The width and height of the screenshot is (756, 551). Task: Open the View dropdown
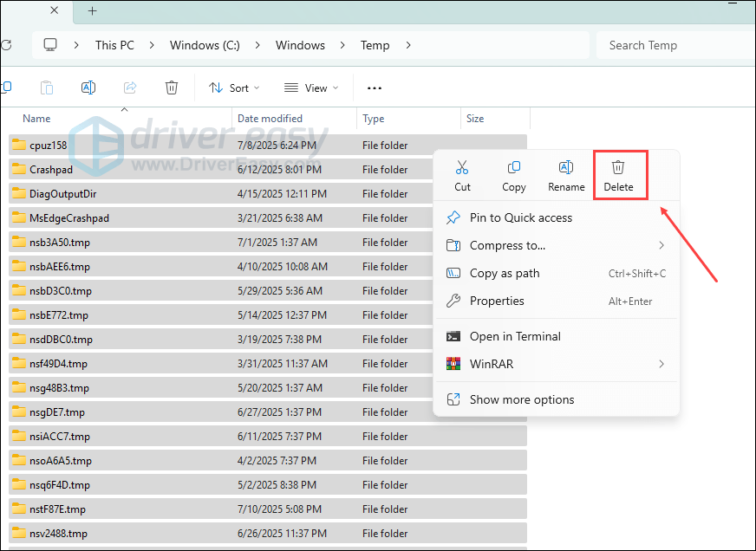pos(311,88)
